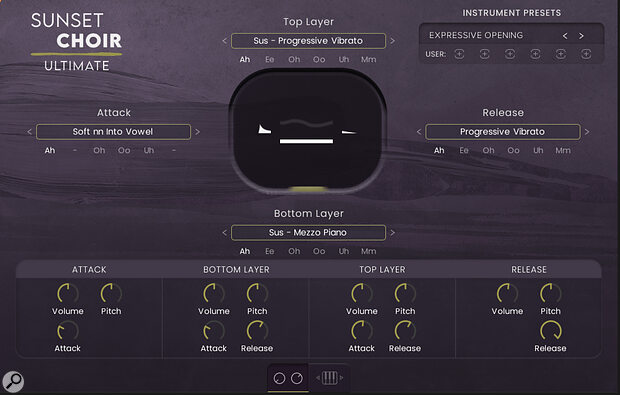Image resolution: width=620 pixels, height=395 pixels.
Task: Select previous Attack articulation
Action: [30, 132]
